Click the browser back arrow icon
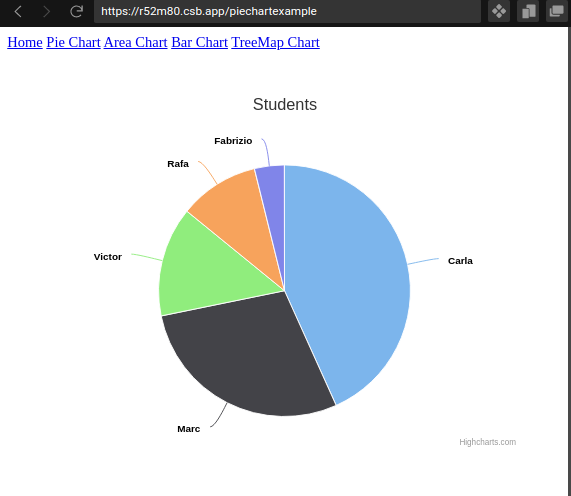The image size is (571, 496). point(18,12)
